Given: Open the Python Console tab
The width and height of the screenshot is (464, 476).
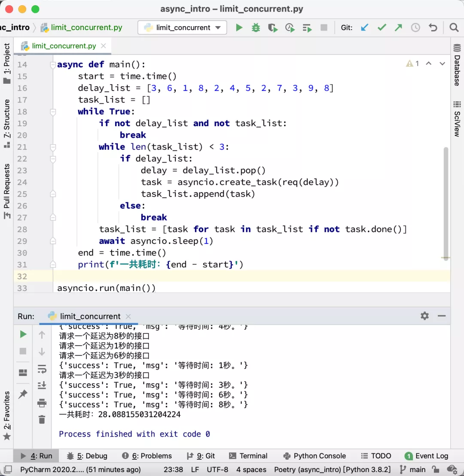Looking at the screenshot, I should [314, 456].
